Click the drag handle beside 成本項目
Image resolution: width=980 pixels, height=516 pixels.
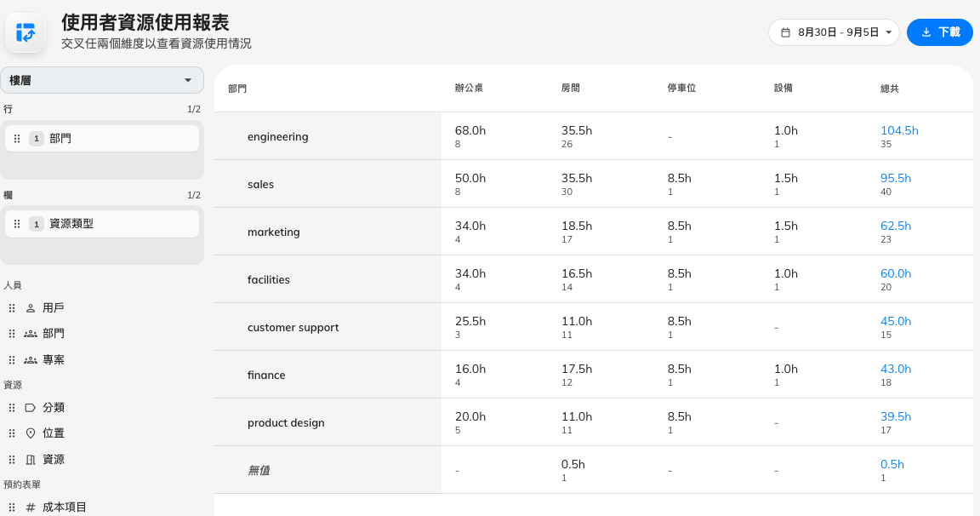click(x=12, y=507)
